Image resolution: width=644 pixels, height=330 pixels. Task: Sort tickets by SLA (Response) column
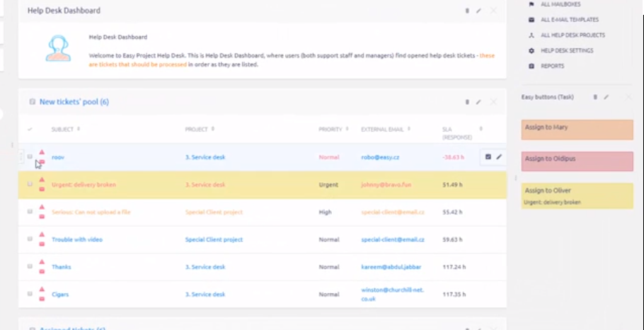[x=457, y=133]
